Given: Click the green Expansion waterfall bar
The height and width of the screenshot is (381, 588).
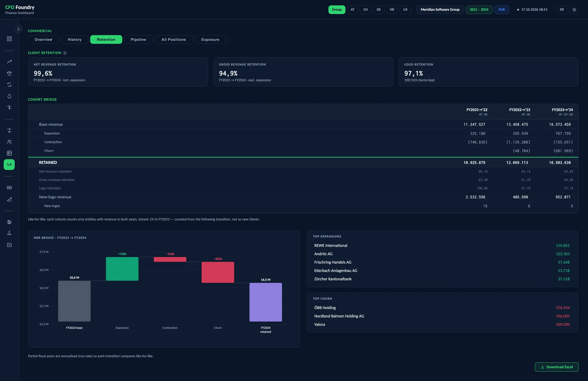Looking at the screenshot, I should 122,269.
